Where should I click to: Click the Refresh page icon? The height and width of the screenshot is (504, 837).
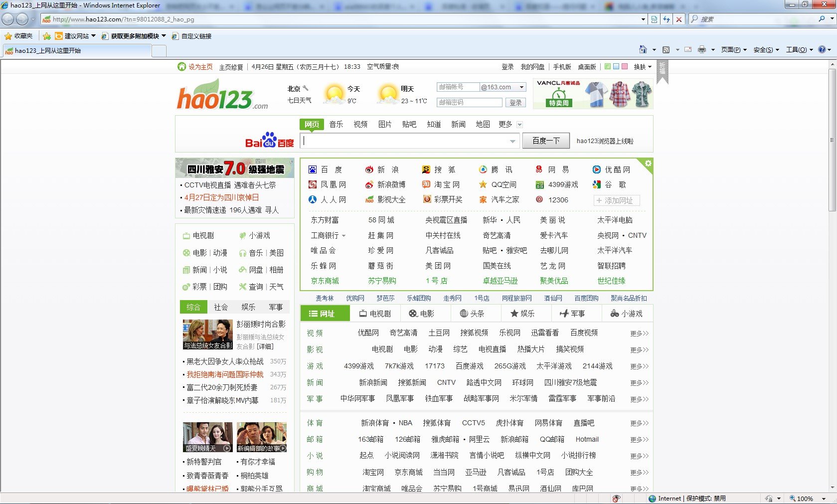667,19
